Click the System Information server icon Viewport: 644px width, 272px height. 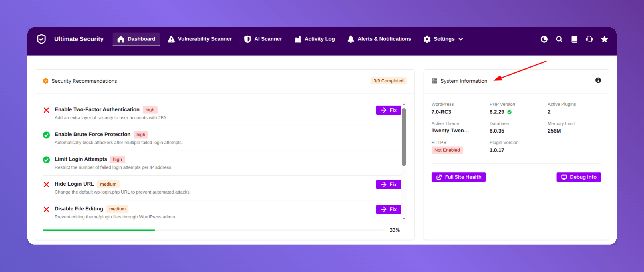[434, 81]
